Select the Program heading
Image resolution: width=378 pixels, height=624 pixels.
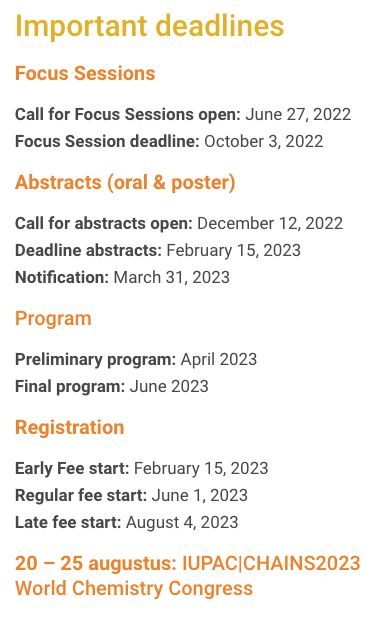click(x=53, y=319)
